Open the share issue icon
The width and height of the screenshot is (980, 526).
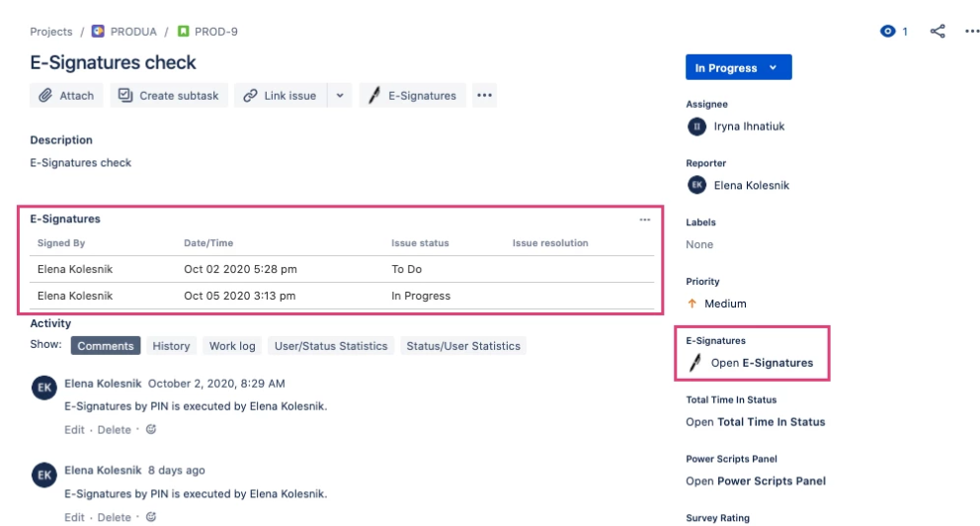(x=938, y=32)
